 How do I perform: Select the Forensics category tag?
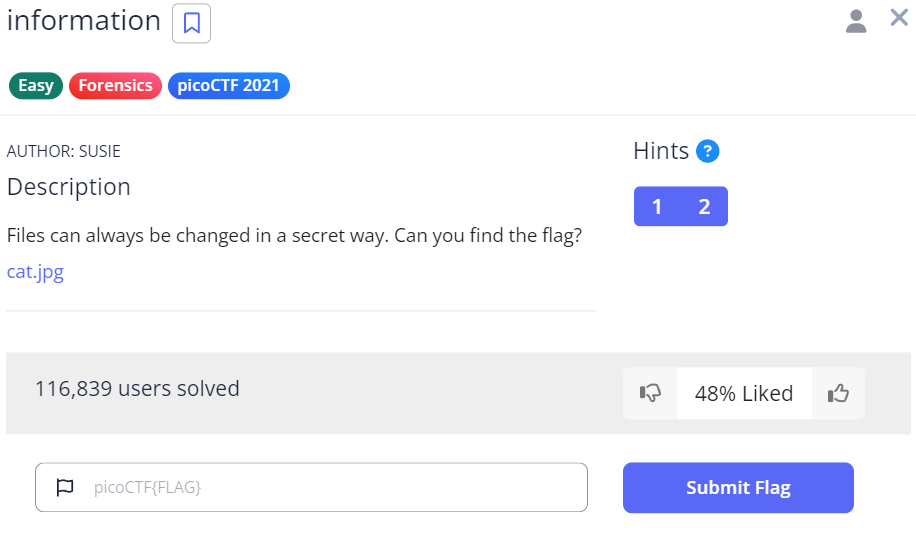(115, 86)
